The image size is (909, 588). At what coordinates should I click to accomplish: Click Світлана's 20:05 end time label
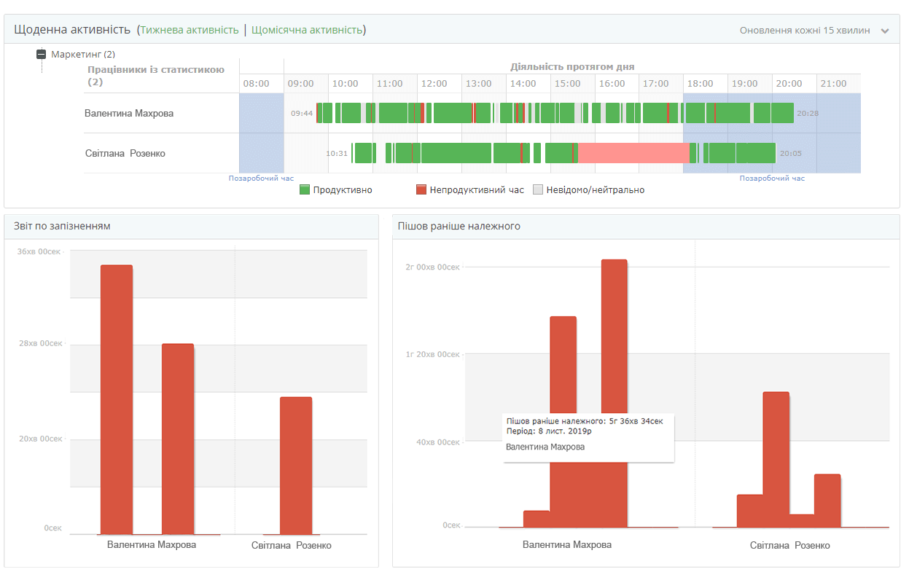[790, 154]
